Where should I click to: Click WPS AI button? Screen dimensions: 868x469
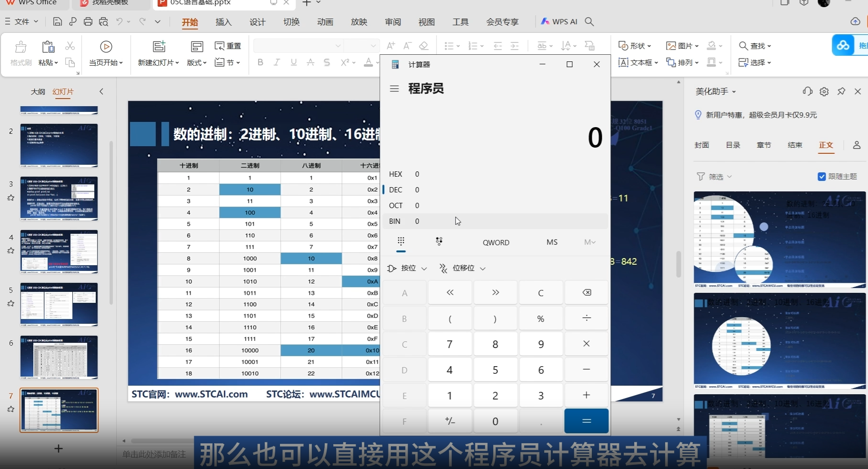(x=559, y=22)
